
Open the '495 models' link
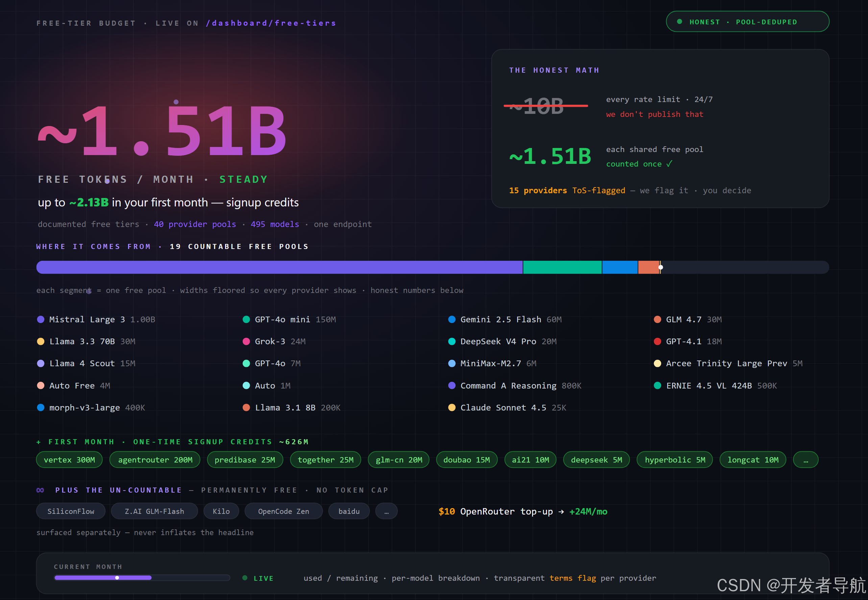275,224
